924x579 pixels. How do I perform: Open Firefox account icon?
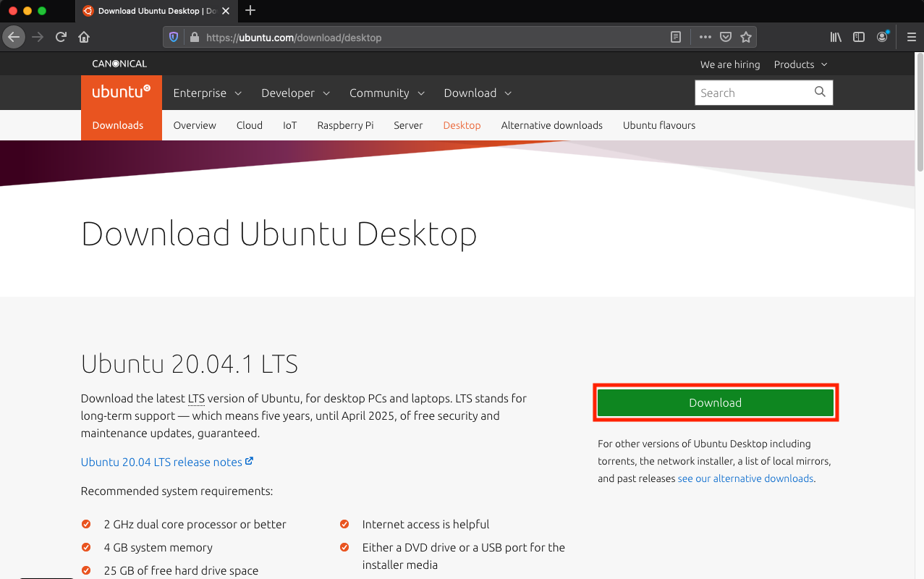(x=882, y=37)
